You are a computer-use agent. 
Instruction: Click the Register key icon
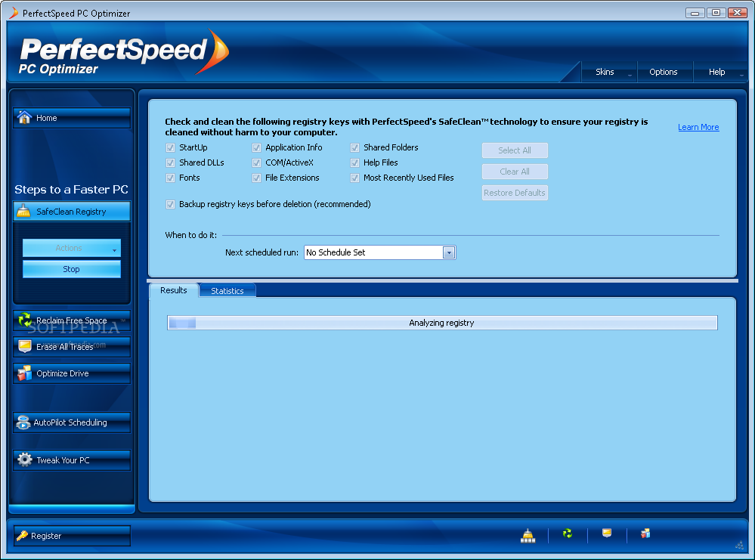(x=22, y=536)
